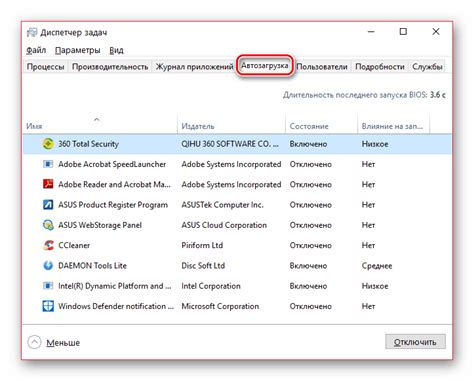Click Включено status of 360 Total Security

308,144
